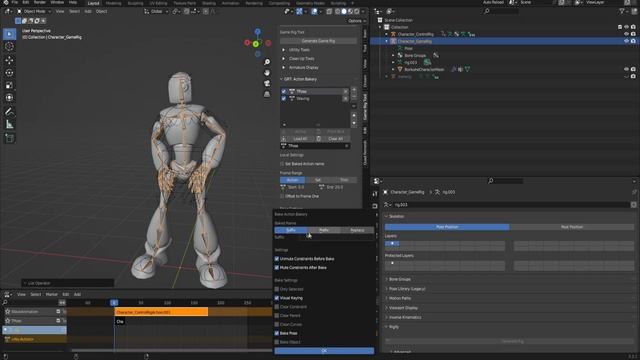The height and width of the screenshot is (360, 640).
Task: Open the Window menu
Action: click(x=57, y=2)
